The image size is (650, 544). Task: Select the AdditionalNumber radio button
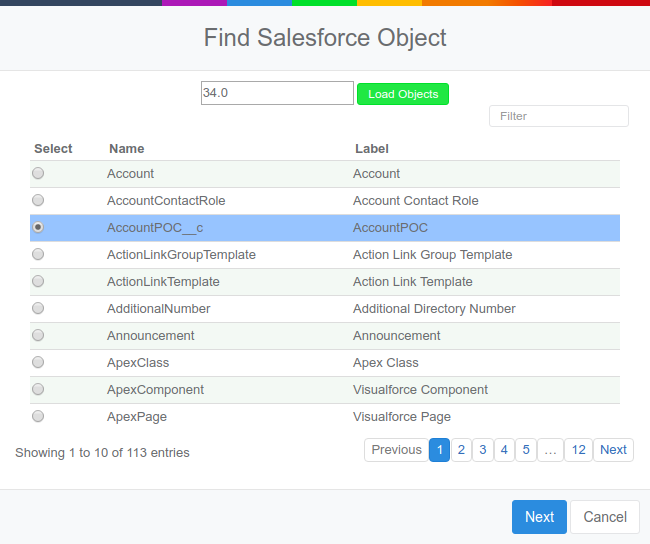point(38,308)
